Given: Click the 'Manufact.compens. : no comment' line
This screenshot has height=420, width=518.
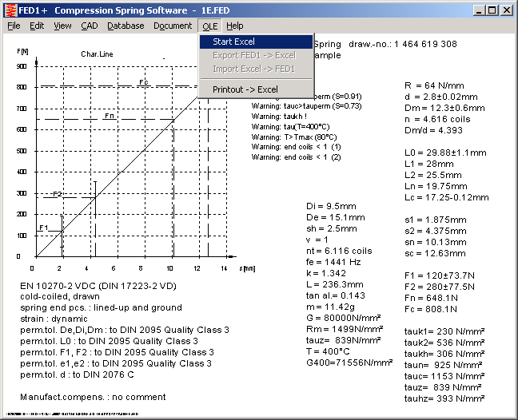Looking at the screenshot, I should click(x=93, y=397).
